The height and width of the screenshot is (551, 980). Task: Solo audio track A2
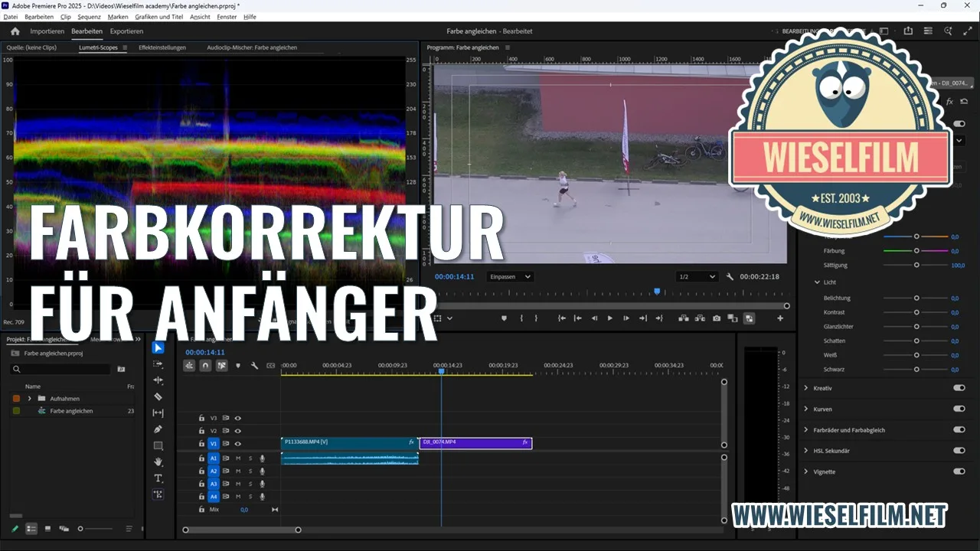tap(250, 471)
